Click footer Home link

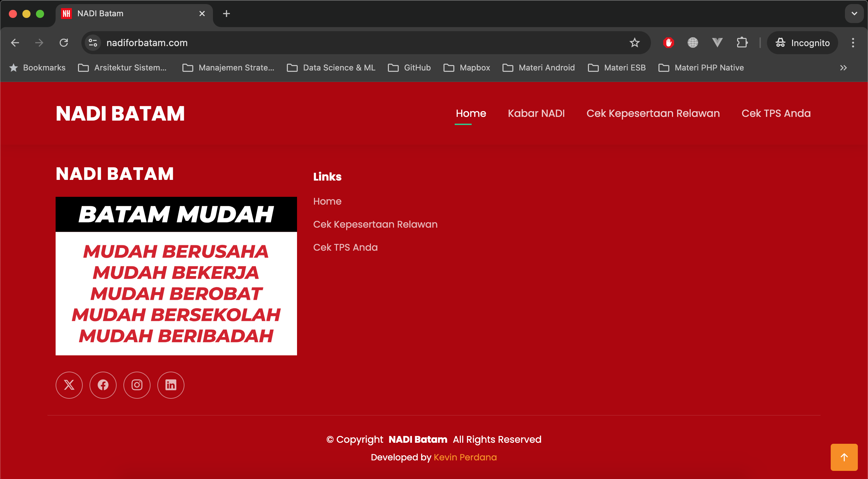327,201
